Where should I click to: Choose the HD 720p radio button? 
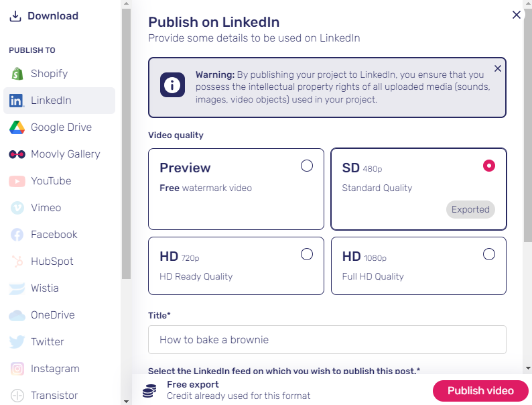tap(307, 254)
